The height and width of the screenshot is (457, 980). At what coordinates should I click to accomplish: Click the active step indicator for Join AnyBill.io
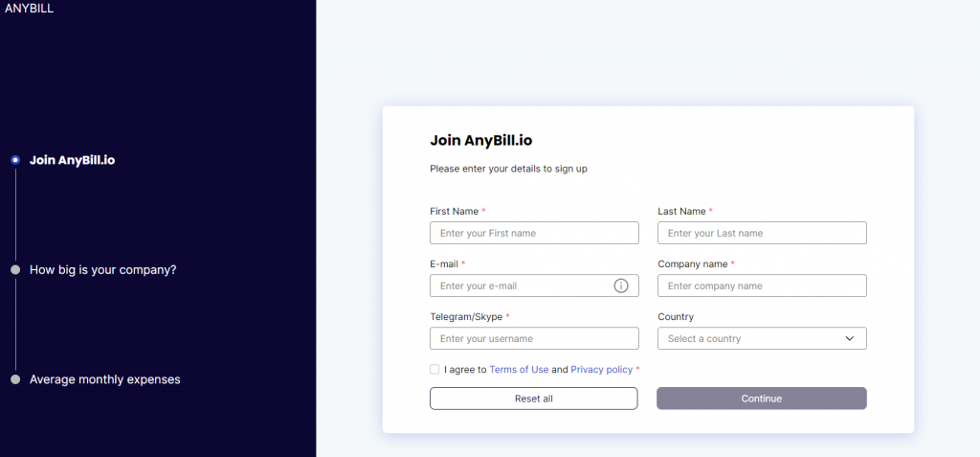[x=15, y=160]
